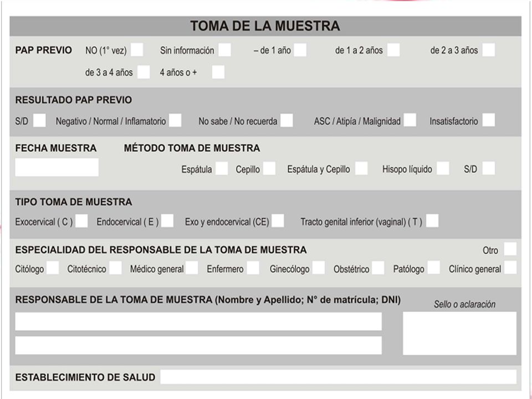Screen dimensions: 532x399
Task: Check S/D under Resultado PAP previo
Action: pos(39,120)
